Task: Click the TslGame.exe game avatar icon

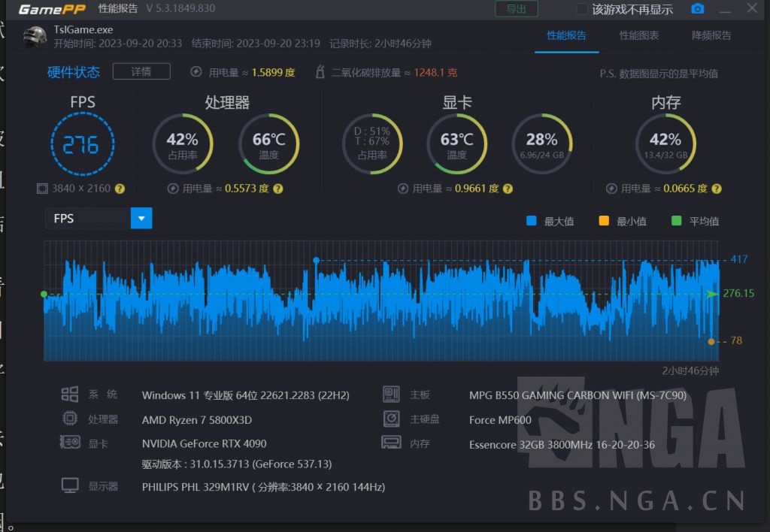Action: coord(35,37)
